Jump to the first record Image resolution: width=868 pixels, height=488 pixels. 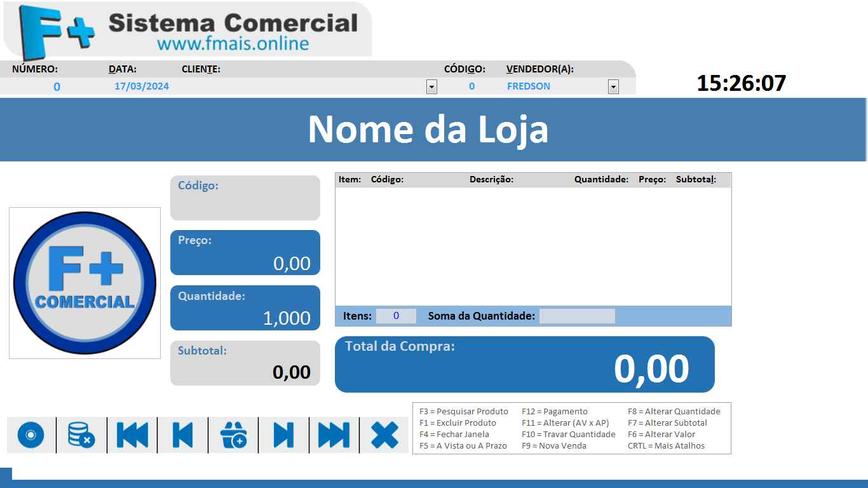132,435
